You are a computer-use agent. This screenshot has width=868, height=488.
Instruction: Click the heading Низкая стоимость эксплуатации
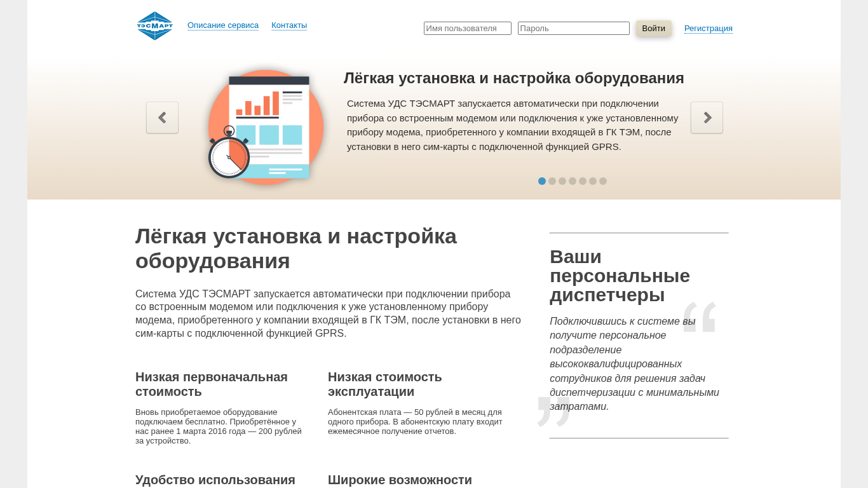(x=385, y=384)
